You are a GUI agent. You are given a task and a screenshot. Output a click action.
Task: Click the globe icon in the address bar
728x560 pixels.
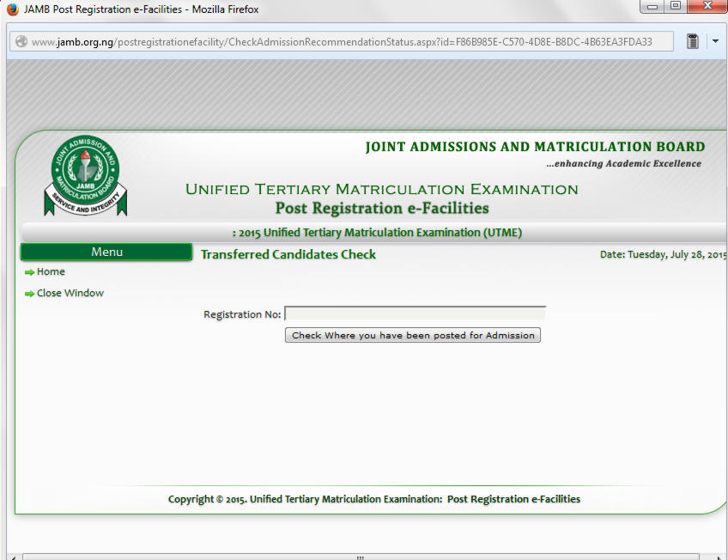[20, 40]
